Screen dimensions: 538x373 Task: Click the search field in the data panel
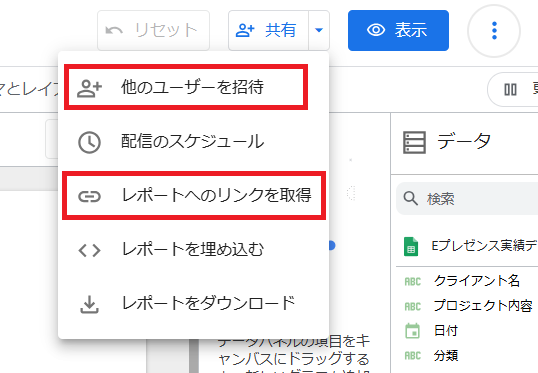467,199
